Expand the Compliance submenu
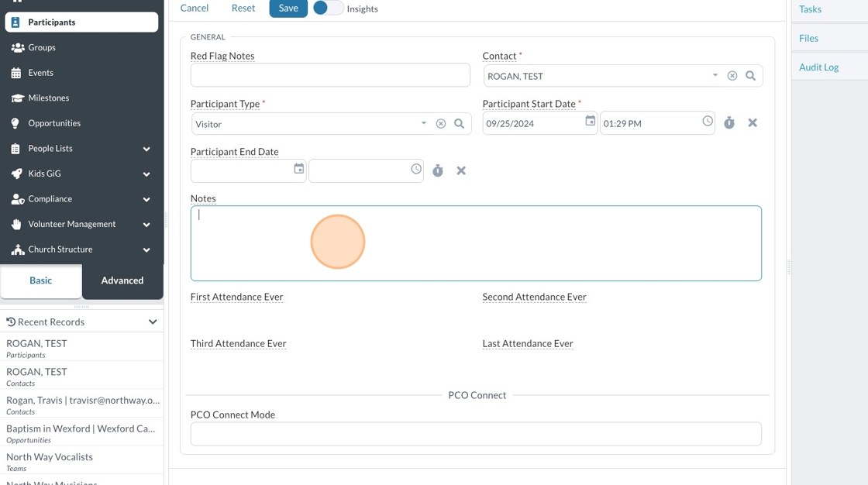This screenshot has height=485, width=868. click(x=146, y=199)
